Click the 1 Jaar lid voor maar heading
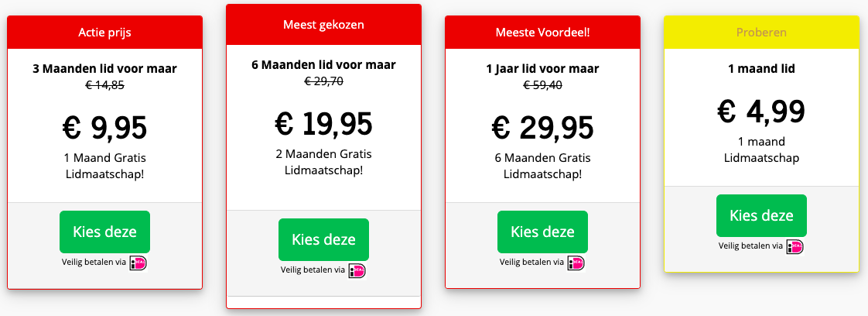Image resolution: width=868 pixels, height=316 pixels. [x=542, y=69]
